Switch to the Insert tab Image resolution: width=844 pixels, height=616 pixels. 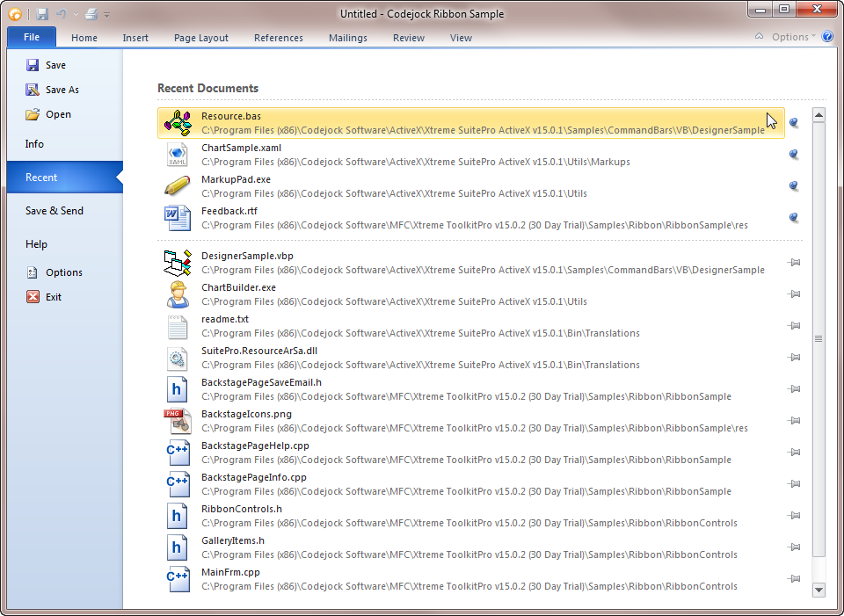click(135, 38)
